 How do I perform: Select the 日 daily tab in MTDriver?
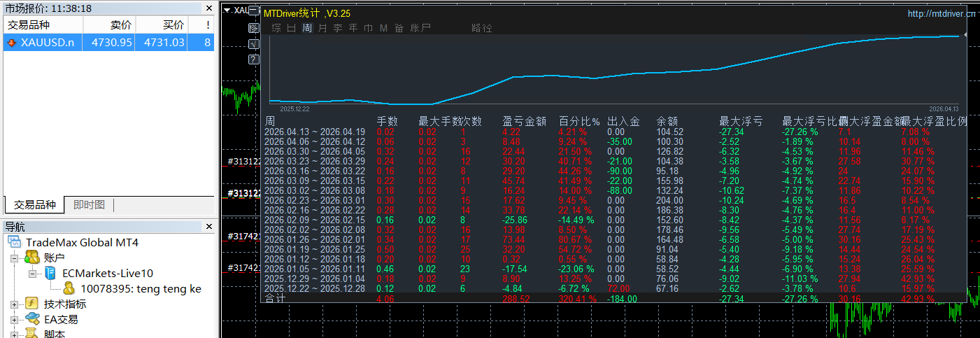pyautogui.click(x=292, y=28)
